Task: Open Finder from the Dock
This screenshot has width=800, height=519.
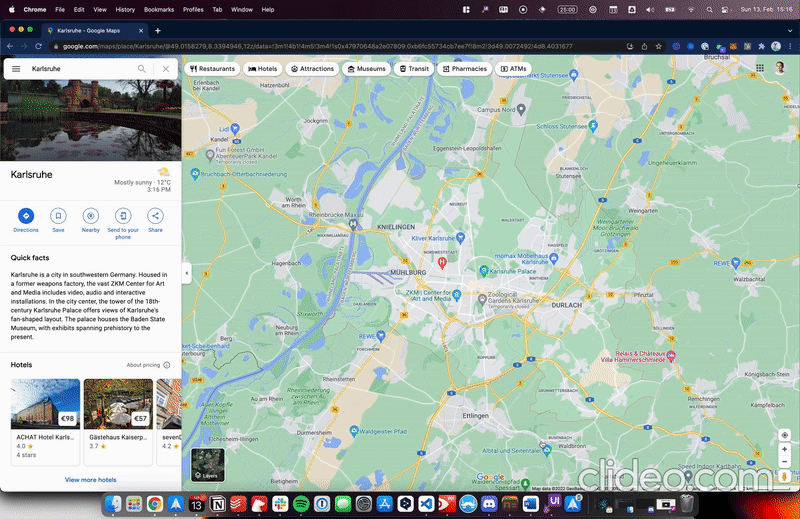Action: [113, 504]
